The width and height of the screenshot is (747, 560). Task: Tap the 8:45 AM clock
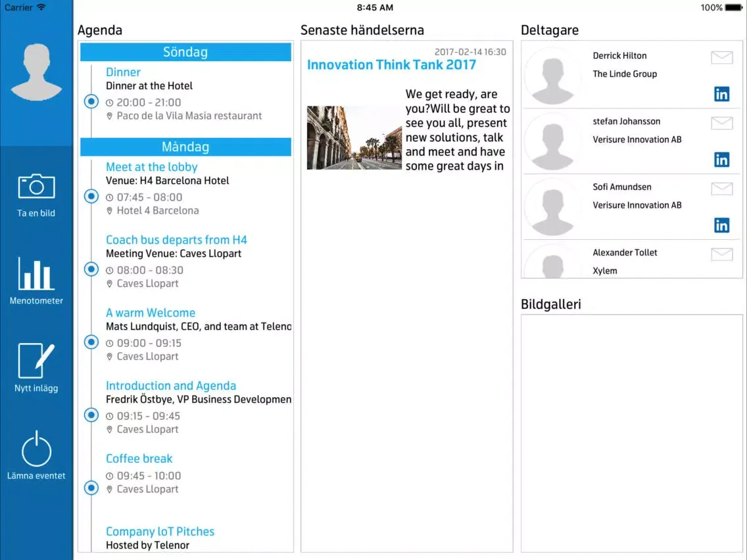[x=375, y=8]
